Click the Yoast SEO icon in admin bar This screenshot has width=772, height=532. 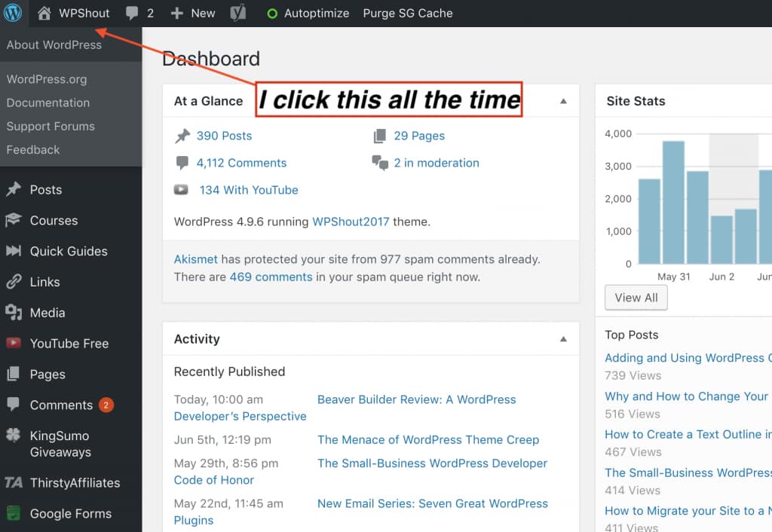click(x=237, y=13)
